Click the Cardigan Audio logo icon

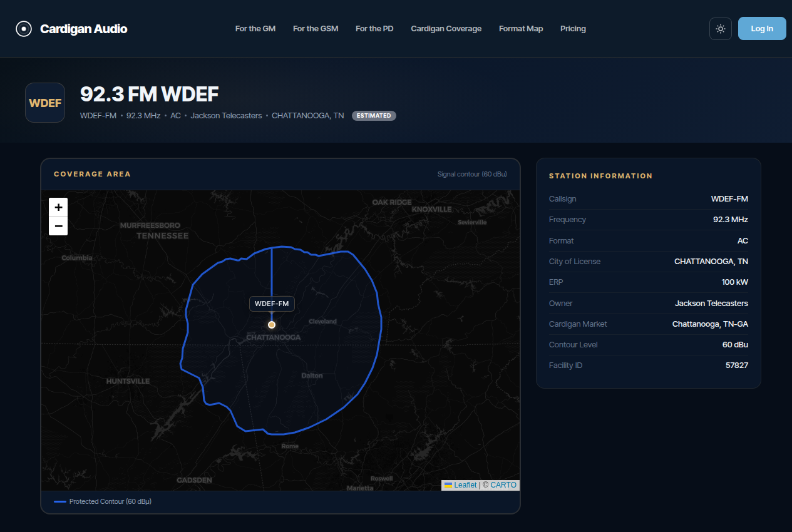click(24, 29)
